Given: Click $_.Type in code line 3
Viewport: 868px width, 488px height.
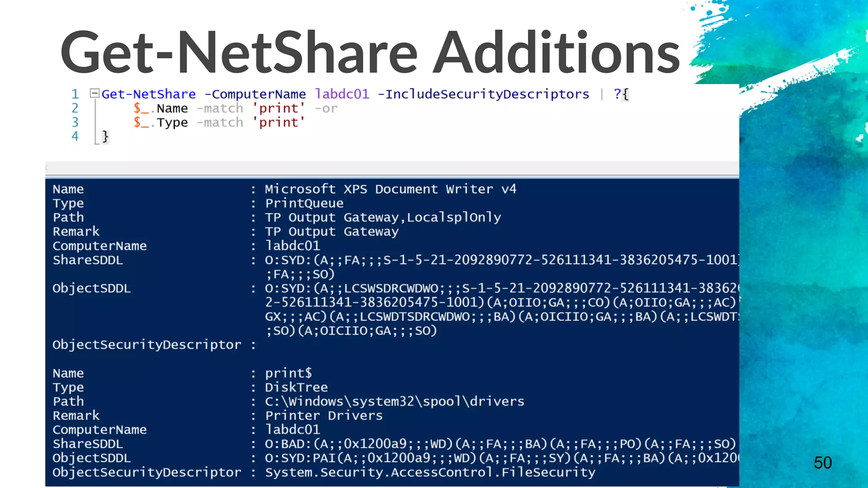Looking at the screenshot, I should 161,122.
